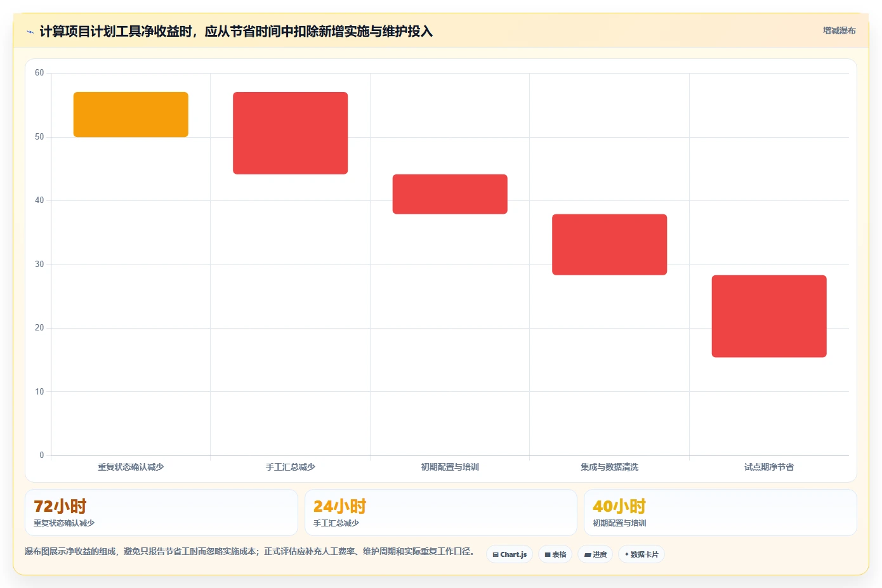Click the x-axis label 试点期净节省
The width and height of the screenshot is (882, 588).
[x=769, y=467]
